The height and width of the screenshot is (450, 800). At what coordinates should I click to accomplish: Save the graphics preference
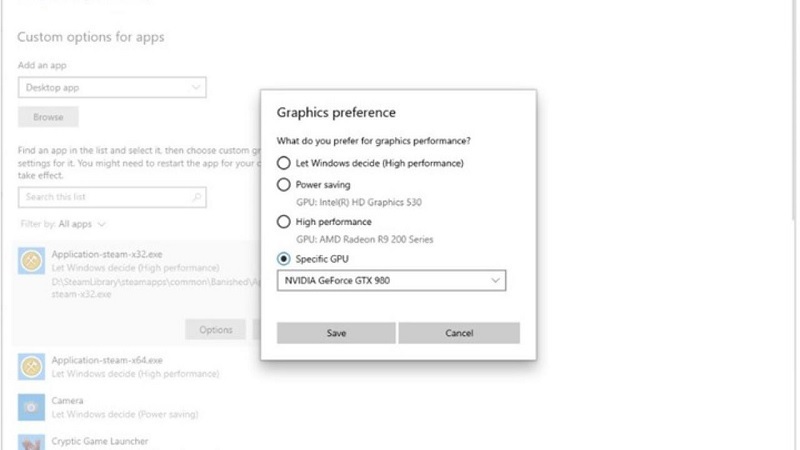point(336,333)
